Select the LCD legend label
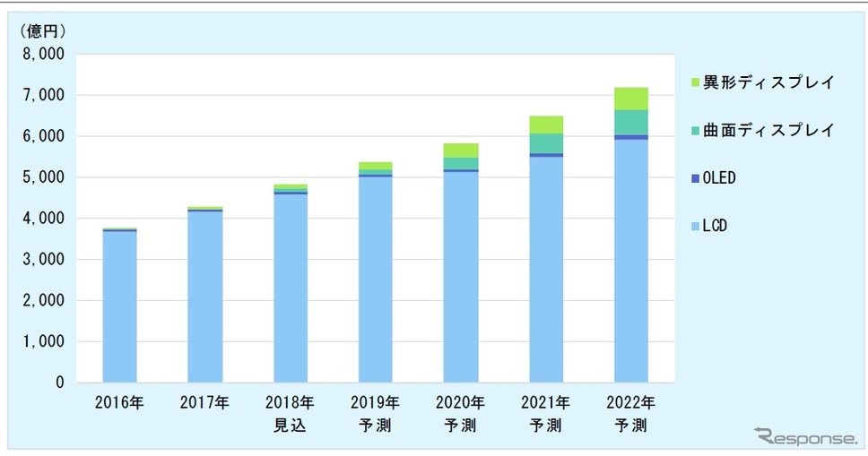The image size is (868, 456). [715, 225]
